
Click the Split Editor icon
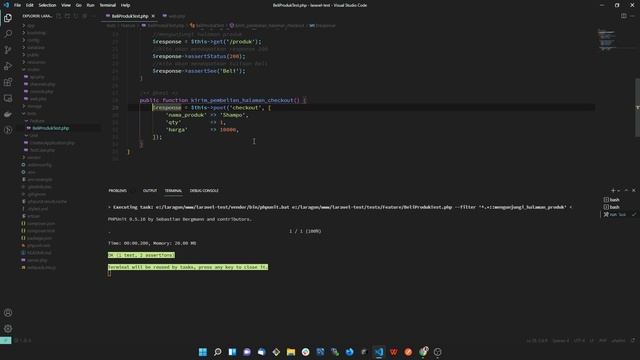(624, 16)
